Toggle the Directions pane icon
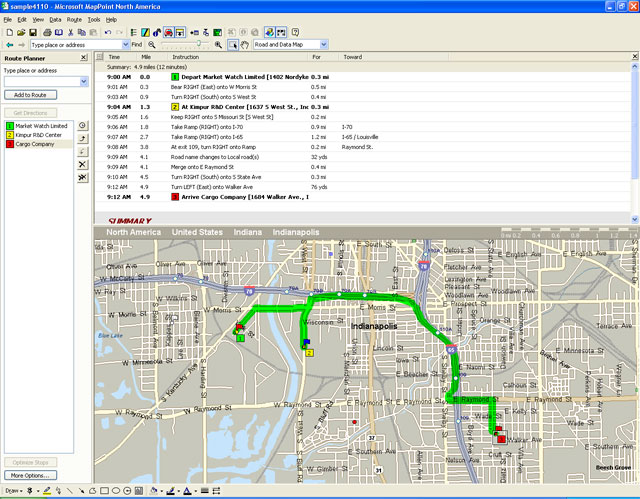The width and height of the screenshot is (640, 499). 180,32
